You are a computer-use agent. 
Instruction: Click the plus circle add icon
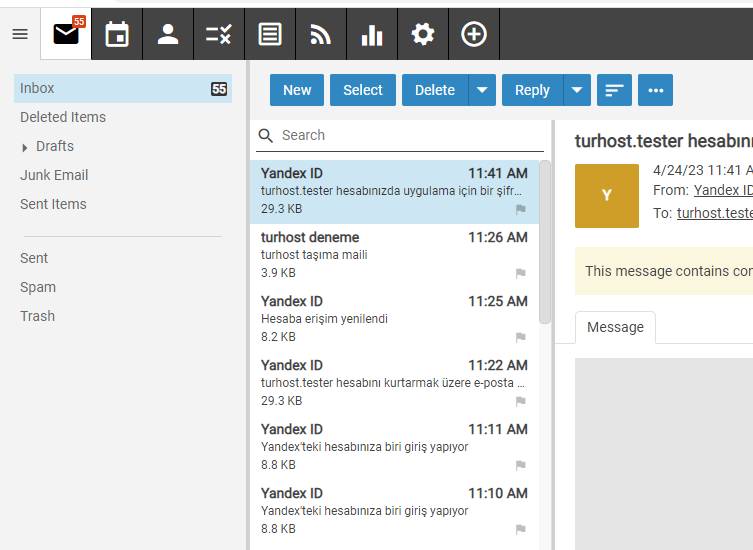474,35
